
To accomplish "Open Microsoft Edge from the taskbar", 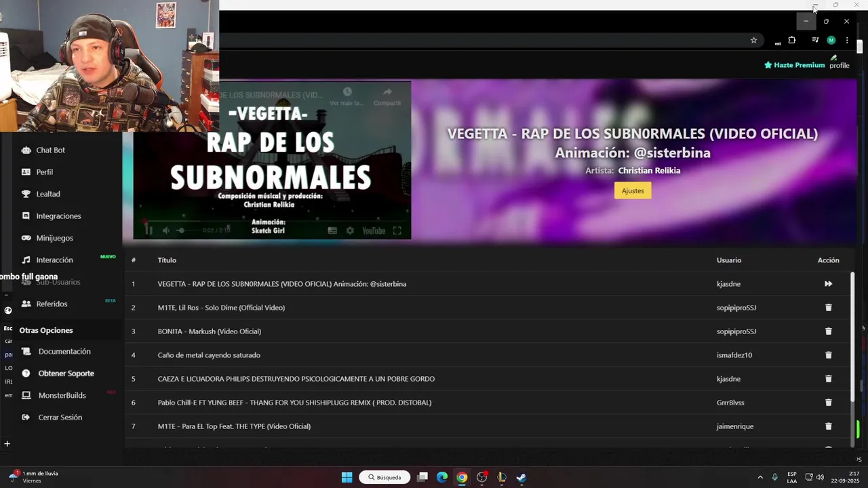I will (x=442, y=477).
